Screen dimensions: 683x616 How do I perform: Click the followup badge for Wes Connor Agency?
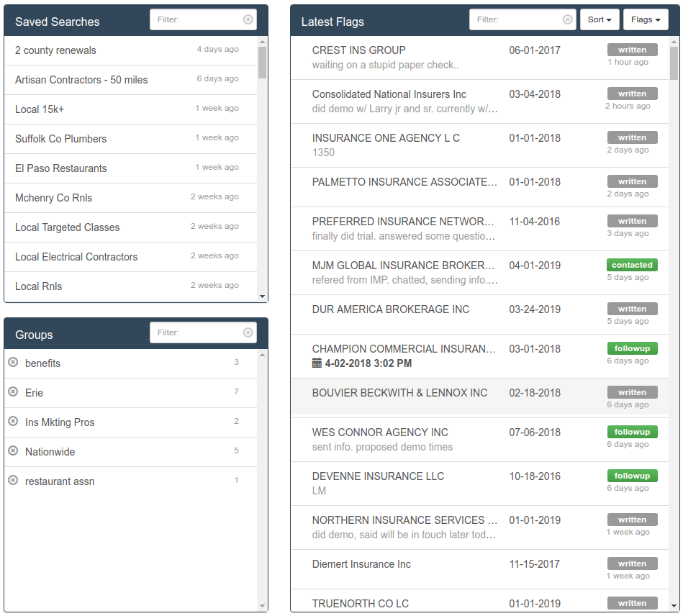tap(632, 432)
